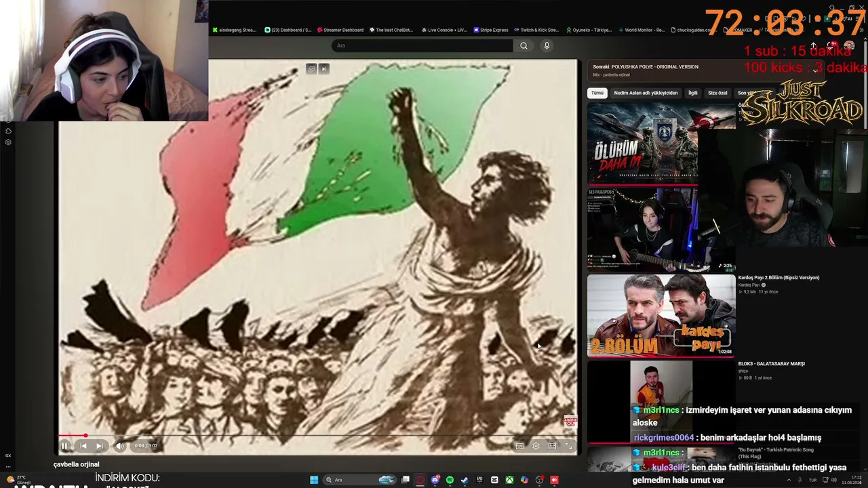This screenshot has width=868, height=488.
Task: Open Steam from the taskbar
Action: pyautogui.click(x=465, y=480)
